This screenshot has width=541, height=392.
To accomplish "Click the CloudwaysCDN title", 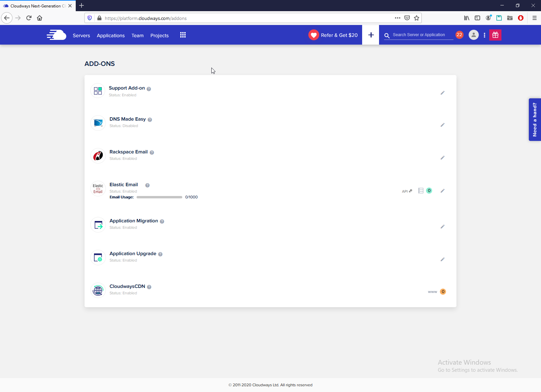I will (127, 286).
